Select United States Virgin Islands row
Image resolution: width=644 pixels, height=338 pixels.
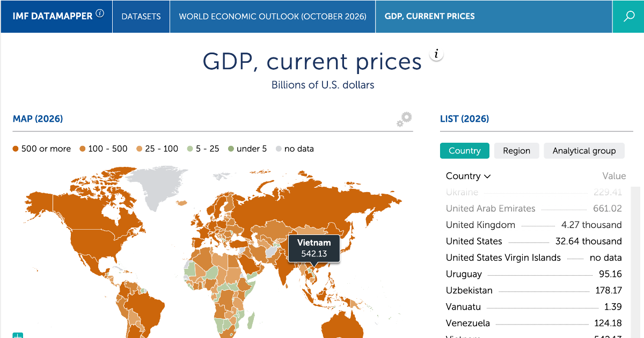point(534,258)
